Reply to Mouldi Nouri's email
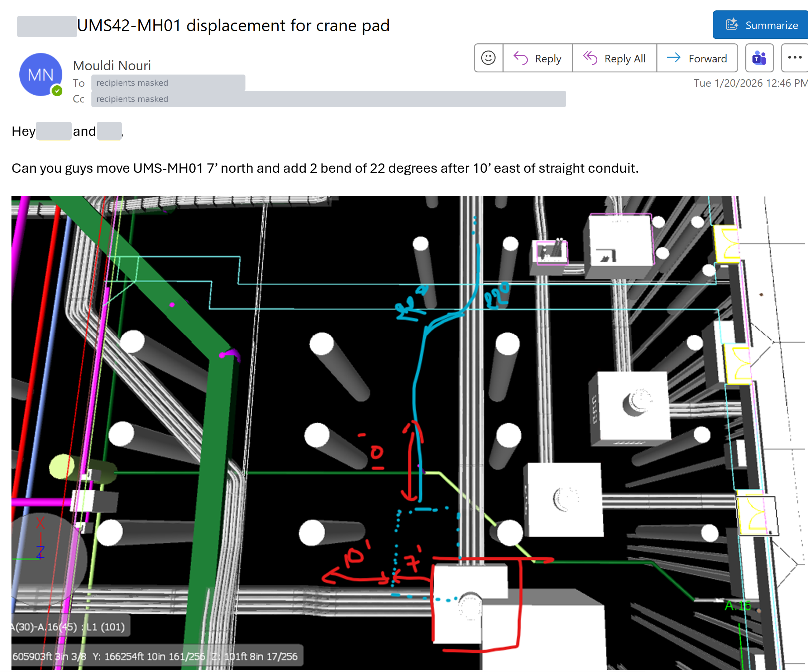Viewport: 808px width, 672px height. [537, 58]
